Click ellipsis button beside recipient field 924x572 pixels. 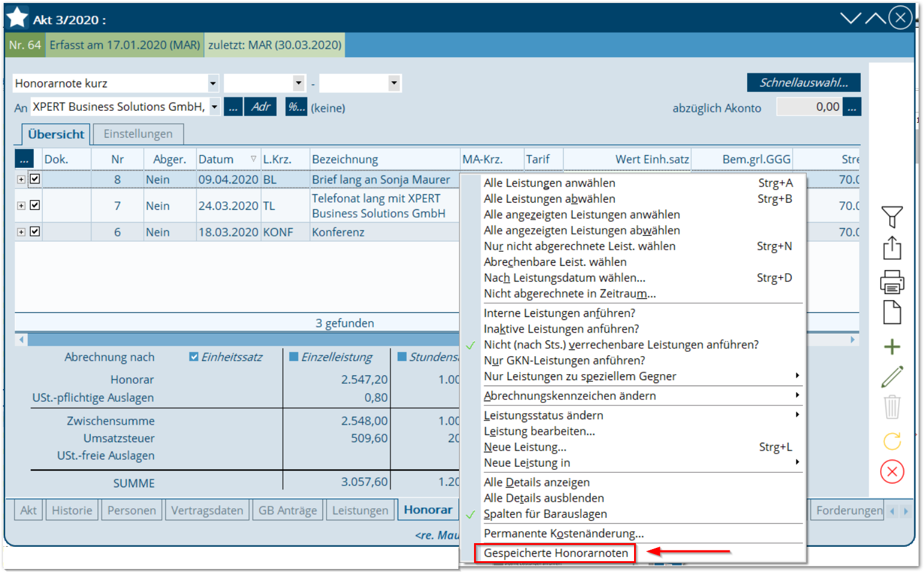click(x=233, y=107)
